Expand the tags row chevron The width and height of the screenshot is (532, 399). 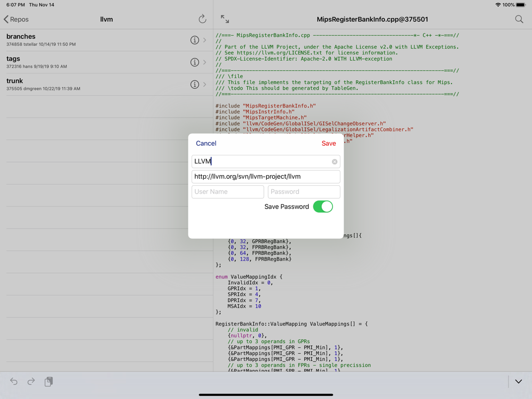point(205,62)
